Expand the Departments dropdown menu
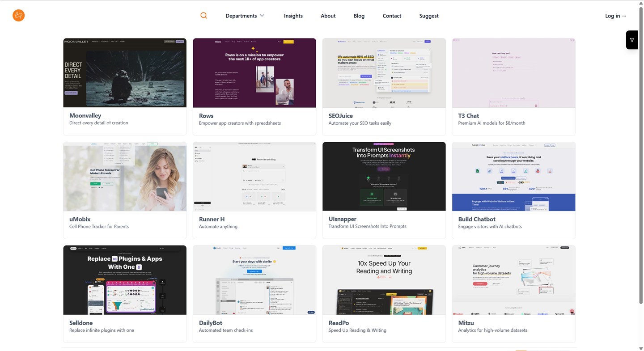644x351 pixels. 241,16
